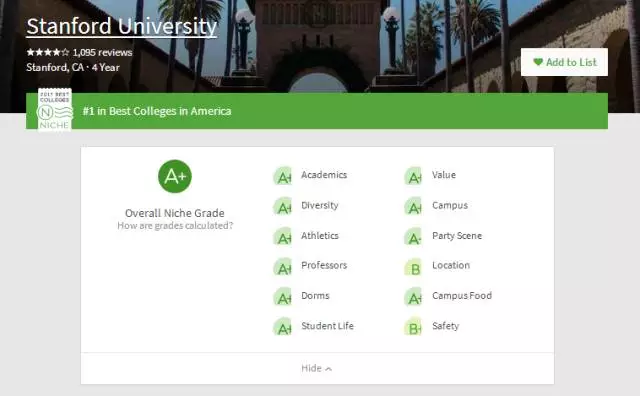Open the Stanford University title link

121,27
